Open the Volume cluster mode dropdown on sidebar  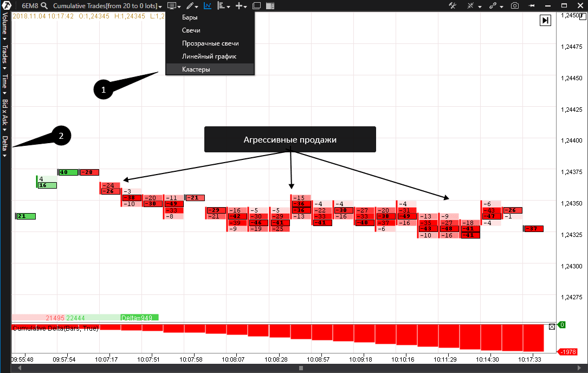pyautogui.click(x=5, y=26)
